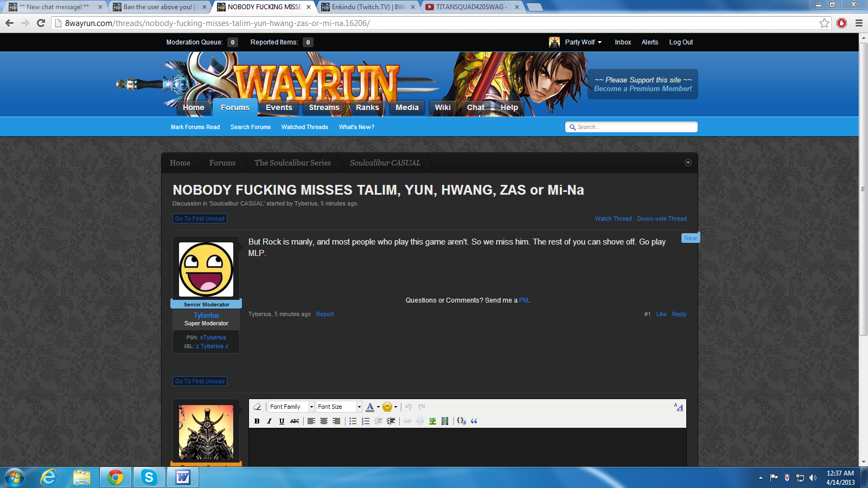This screenshot has width=868, height=488.
Task: Open the Streams tab
Action: pos(324,107)
